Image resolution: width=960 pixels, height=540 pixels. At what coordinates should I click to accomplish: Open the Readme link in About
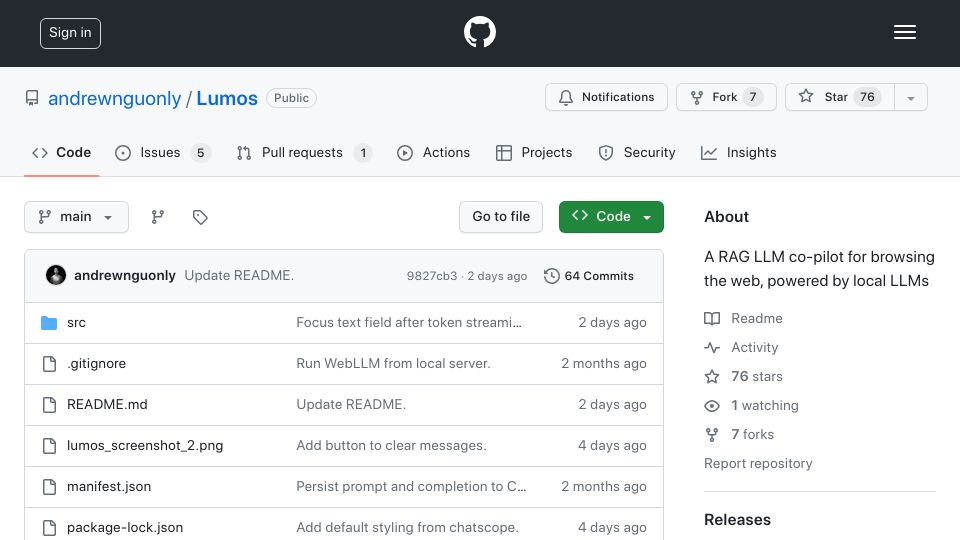744,318
